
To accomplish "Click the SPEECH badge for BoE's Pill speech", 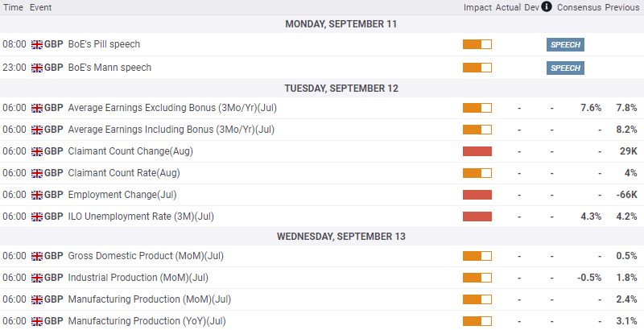I will [x=565, y=45].
